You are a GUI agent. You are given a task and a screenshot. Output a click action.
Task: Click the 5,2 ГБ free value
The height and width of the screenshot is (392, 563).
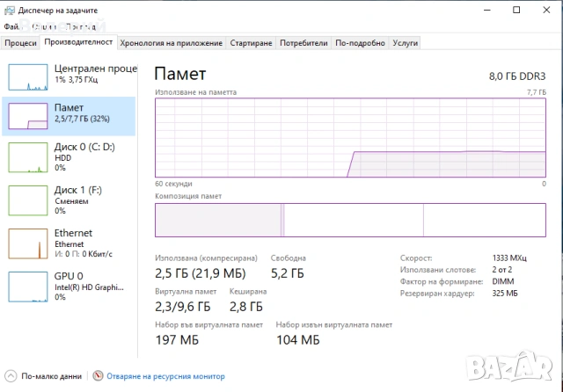coord(288,273)
